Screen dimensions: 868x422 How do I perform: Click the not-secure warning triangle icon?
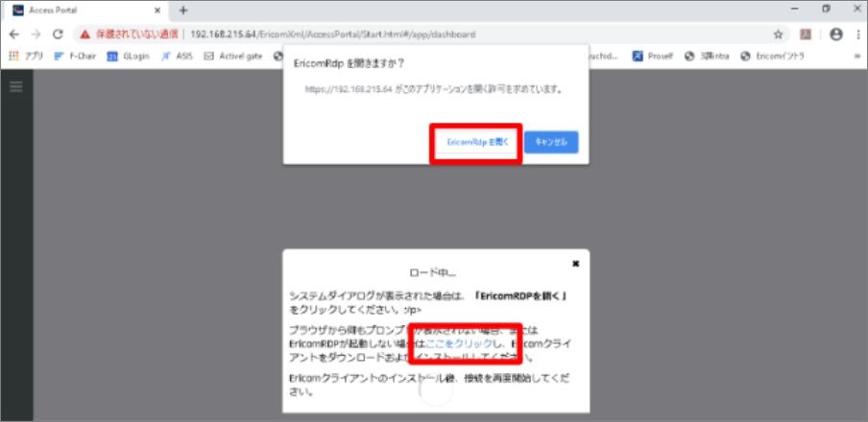pos(84,34)
